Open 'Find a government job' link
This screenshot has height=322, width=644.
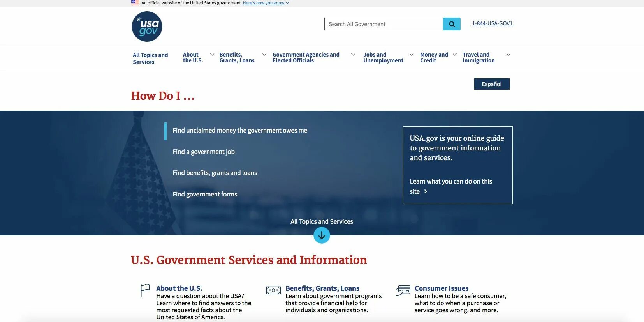(204, 152)
